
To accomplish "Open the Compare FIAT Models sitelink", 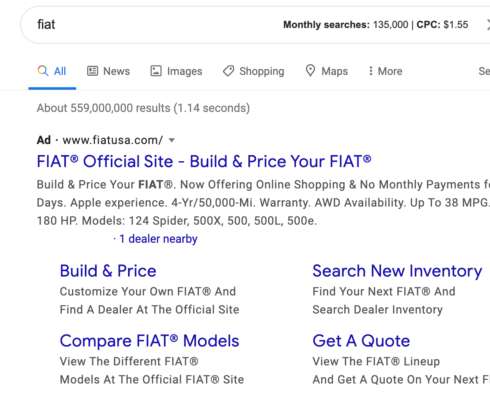I will coord(150,341).
